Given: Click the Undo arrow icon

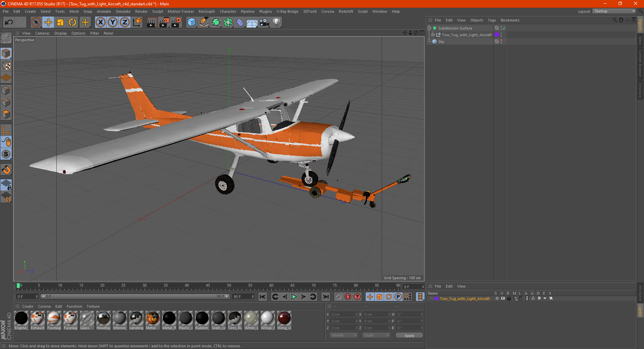Looking at the screenshot, I should pyautogui.click(x=9, y=22).
